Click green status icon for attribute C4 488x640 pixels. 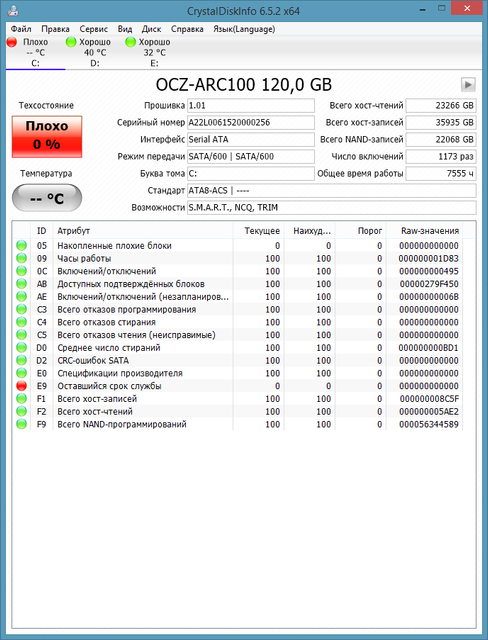(21, 322)
